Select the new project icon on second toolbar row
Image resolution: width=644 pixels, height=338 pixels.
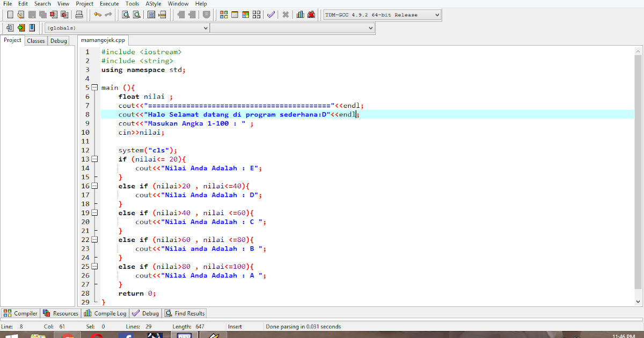coord(20,27)
